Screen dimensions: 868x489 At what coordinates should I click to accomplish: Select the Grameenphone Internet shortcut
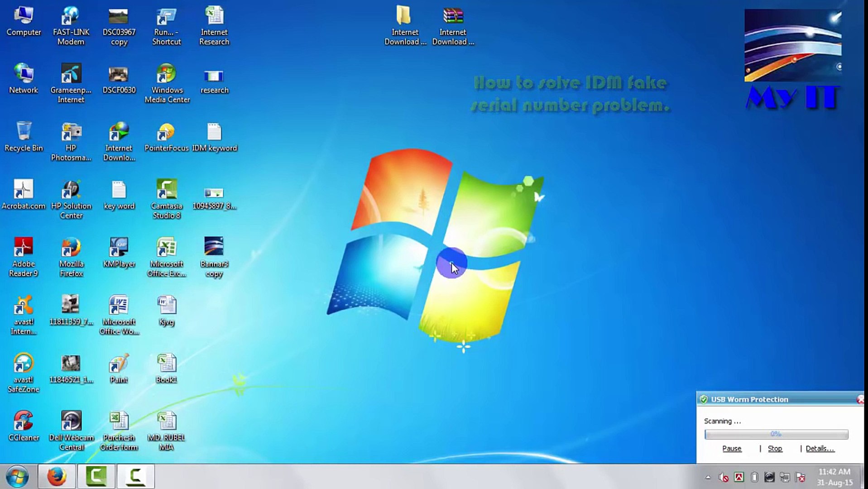pyautogui.click(x=71, y=83)
